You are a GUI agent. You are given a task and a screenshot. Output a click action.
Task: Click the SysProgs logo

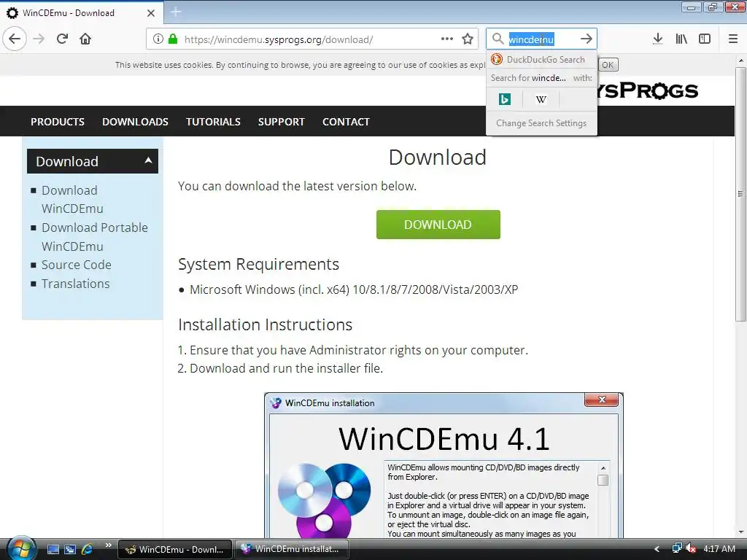[648, 90]
